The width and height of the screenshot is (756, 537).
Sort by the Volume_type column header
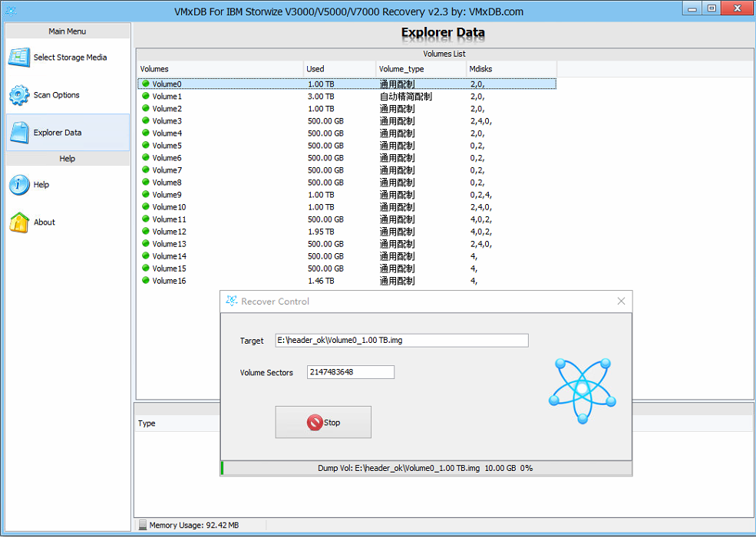[421, 69]
